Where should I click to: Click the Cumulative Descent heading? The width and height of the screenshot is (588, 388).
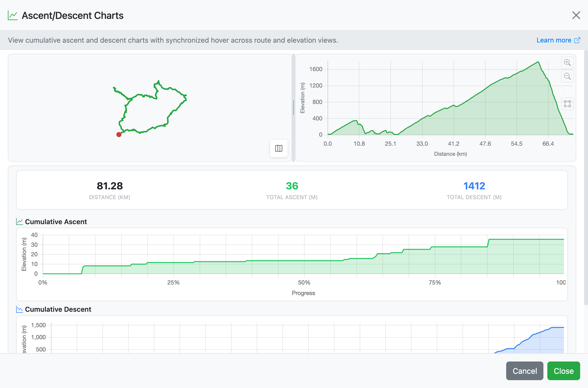tap(58, 309)
